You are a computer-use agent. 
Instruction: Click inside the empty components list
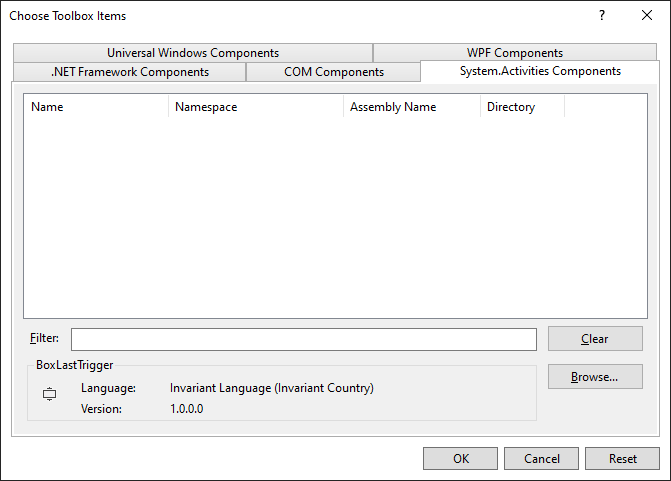point(335,220)
